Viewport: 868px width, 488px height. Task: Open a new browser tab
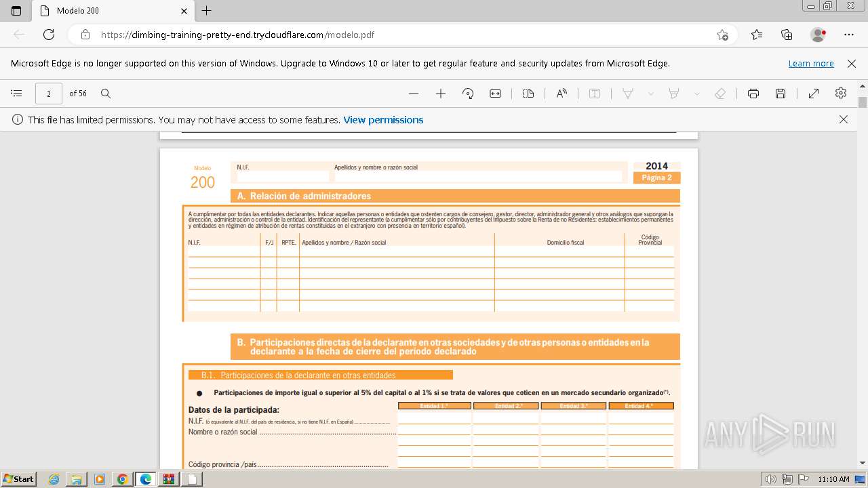pyautogui.click(x=207, y=11)
